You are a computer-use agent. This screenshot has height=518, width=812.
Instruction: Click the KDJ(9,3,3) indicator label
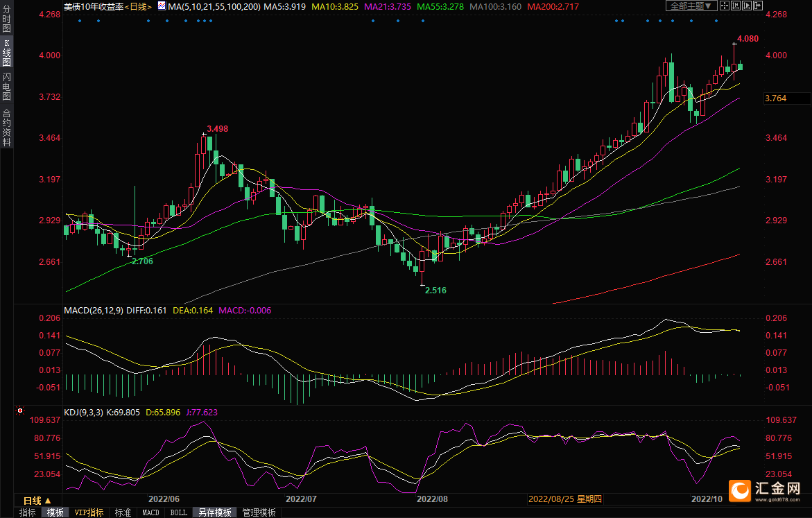[x=83, y=413]
